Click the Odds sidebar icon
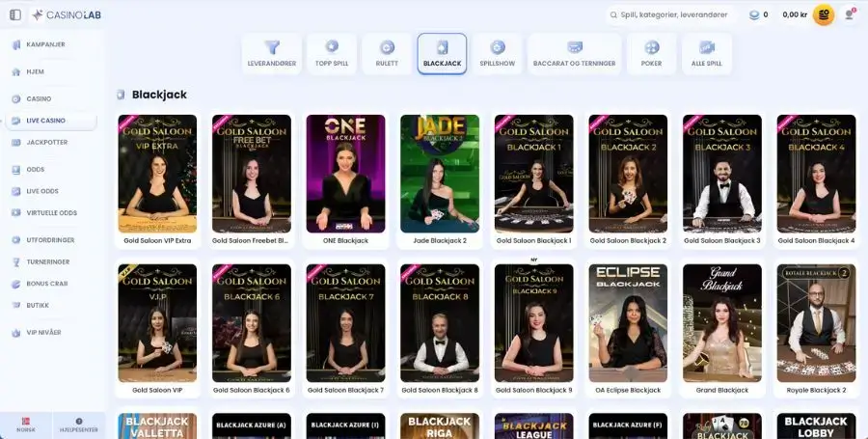The image size is (868, 439). (x=16, y=170)
